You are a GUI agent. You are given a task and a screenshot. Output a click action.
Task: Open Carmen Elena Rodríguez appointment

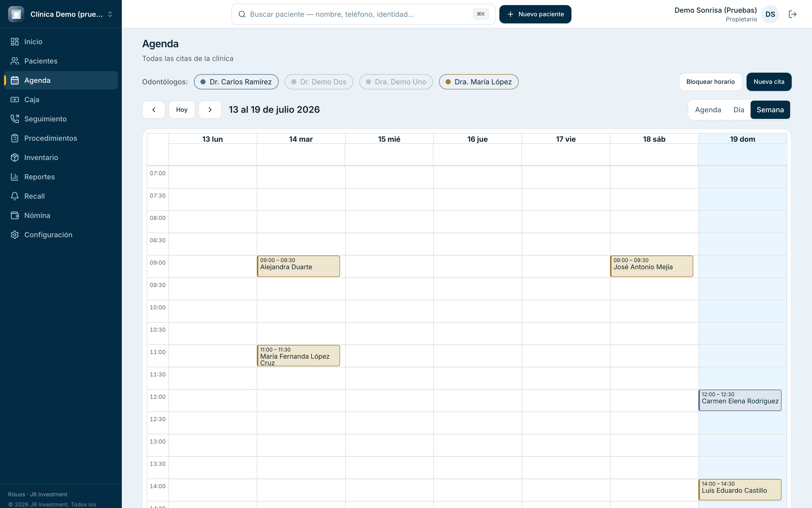(x=740, y=400)
